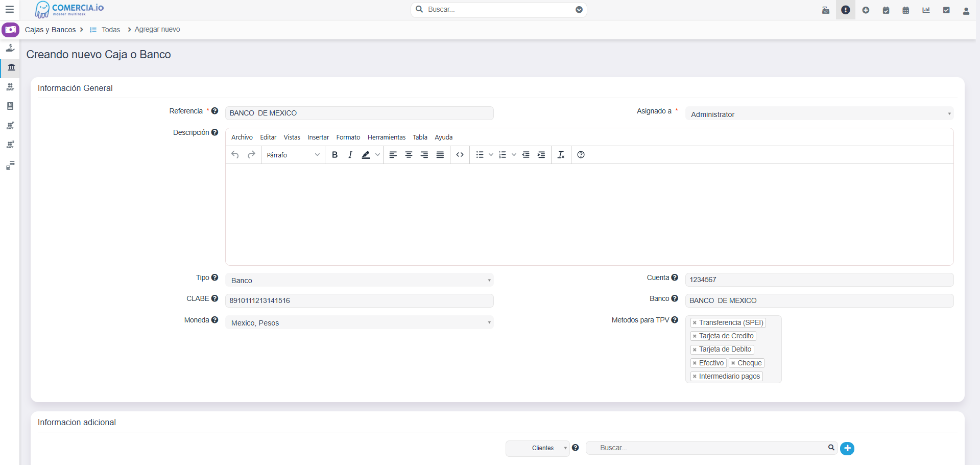
Task: Open the Archivo editor menu
Action: click(x=242, y=137)
